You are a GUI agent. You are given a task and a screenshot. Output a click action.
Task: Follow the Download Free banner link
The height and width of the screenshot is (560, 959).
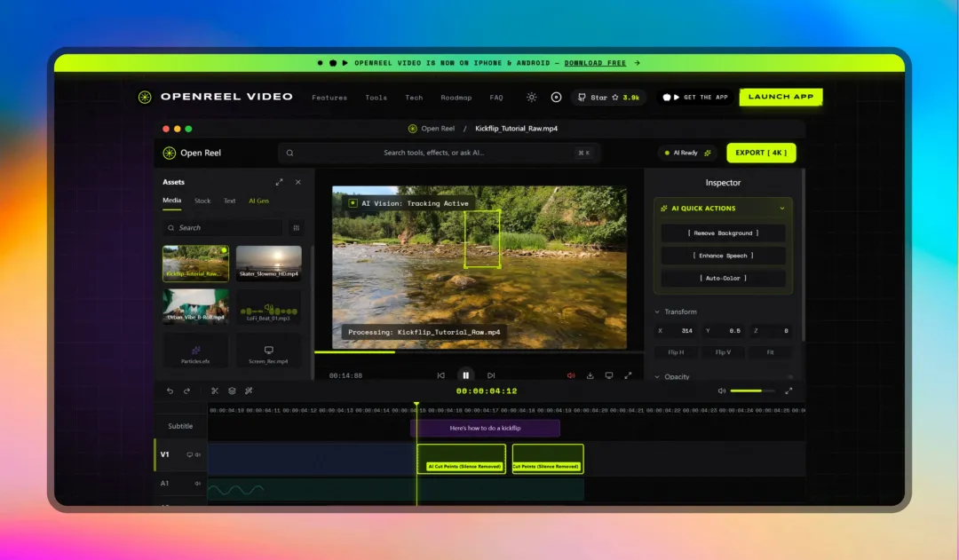point(595,63)
